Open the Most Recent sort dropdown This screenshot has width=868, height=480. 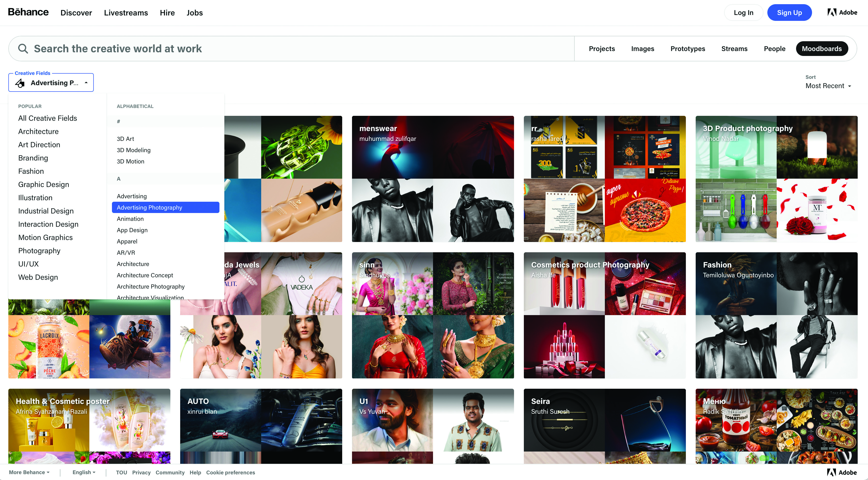[x=828, y=86]
